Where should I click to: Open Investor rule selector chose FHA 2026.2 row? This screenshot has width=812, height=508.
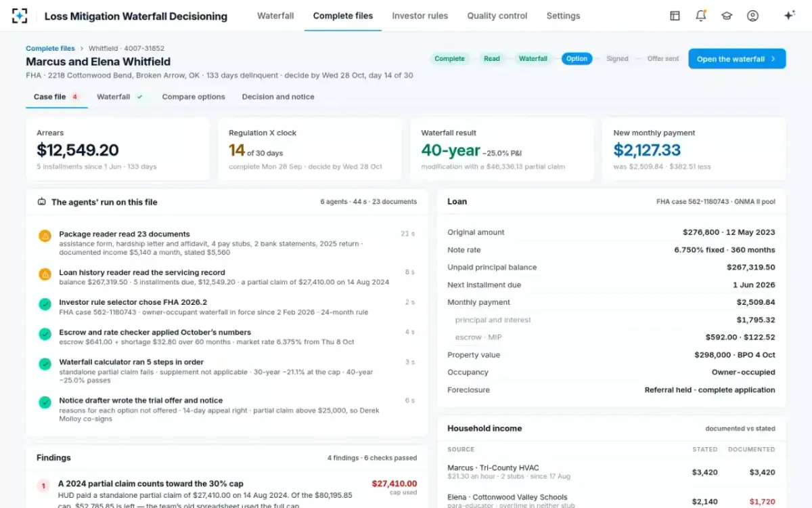227,307
